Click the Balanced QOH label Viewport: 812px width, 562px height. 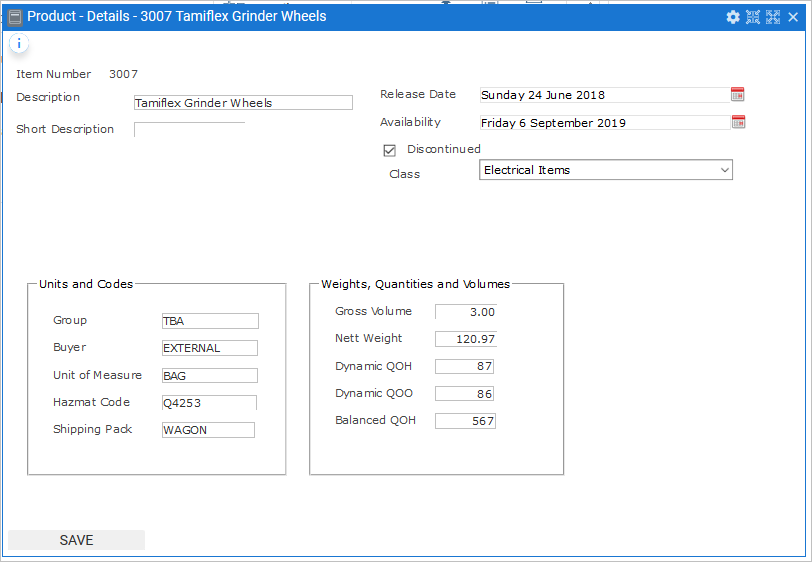pos(375,420)
